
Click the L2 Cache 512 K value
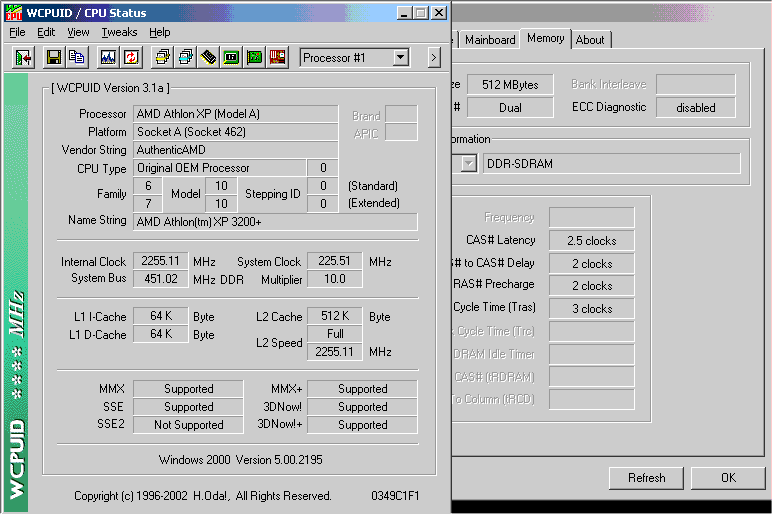(334, 316)
